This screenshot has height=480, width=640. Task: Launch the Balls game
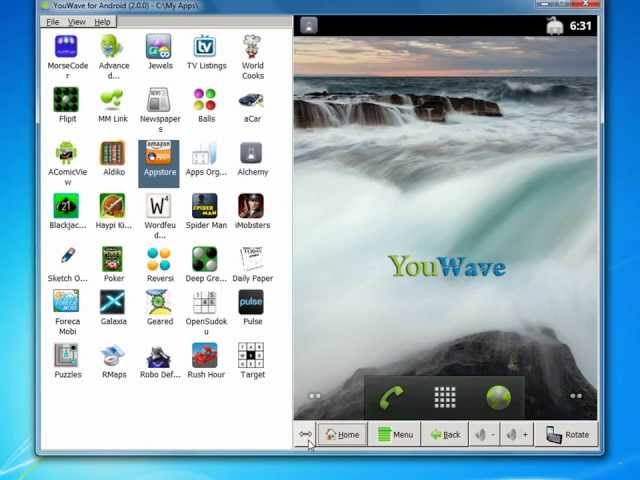pos(205,100)
